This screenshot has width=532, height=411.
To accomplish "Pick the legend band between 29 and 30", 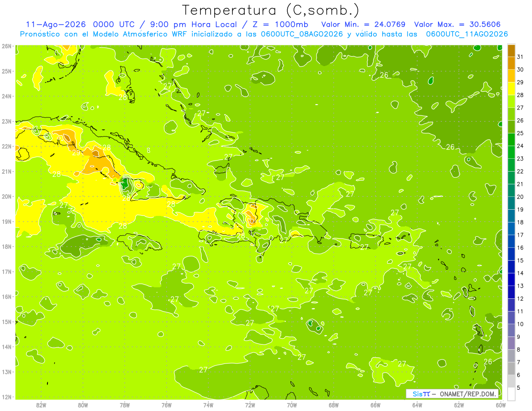I will [x=511, y=76].
